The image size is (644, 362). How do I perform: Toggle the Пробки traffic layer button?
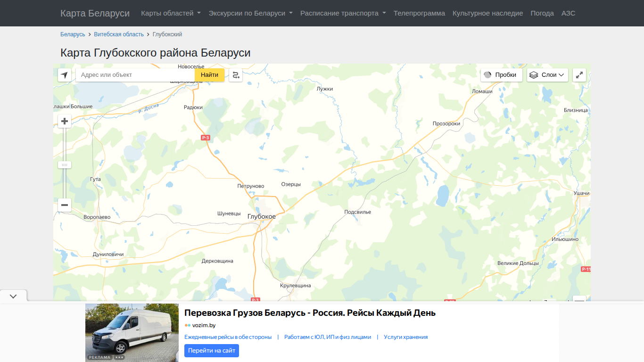pyautogui.click(x=502, y=75)
